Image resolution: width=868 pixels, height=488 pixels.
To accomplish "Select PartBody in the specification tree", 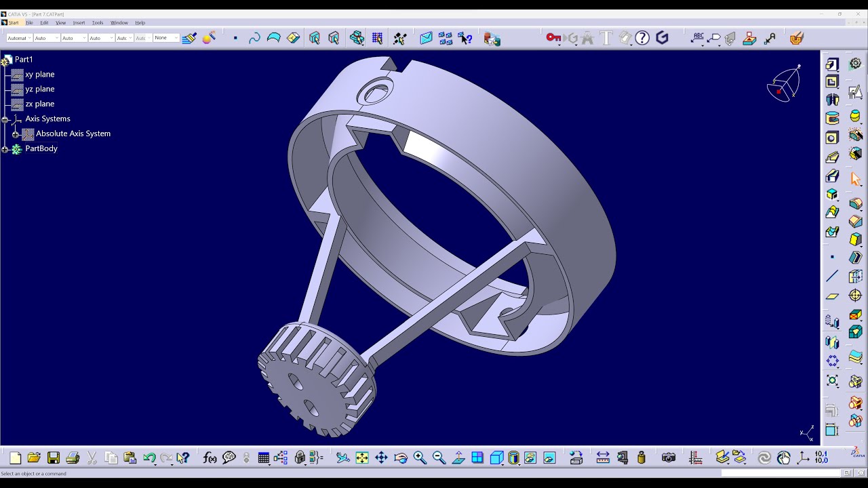I will pyautogui.click(x=41, y=149).
